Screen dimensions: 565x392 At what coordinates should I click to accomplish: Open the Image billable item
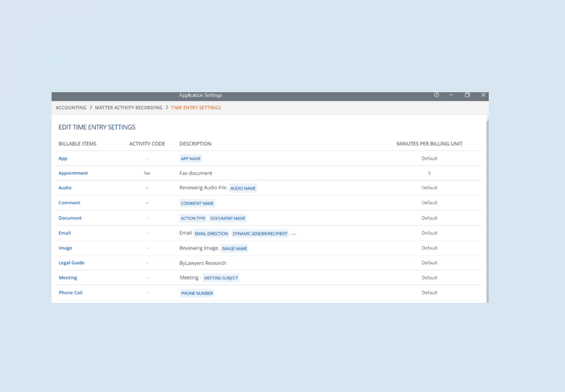[x=65, y=248]
